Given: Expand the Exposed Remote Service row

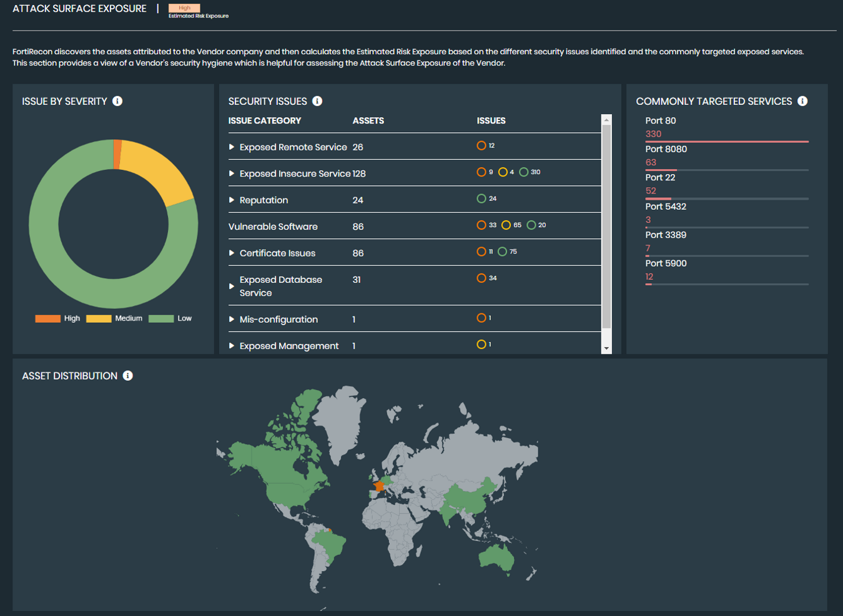Looking at the screenshot, I should 232,147.
